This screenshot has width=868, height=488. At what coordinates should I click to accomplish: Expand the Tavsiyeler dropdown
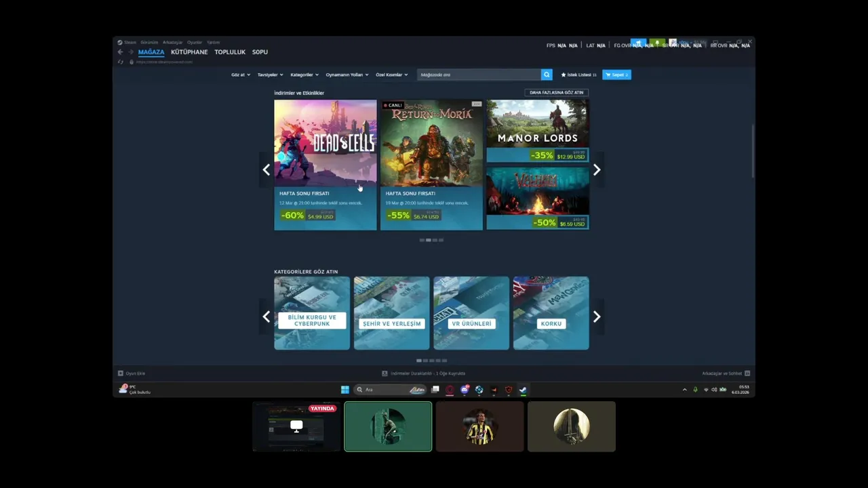coord(271,75)
